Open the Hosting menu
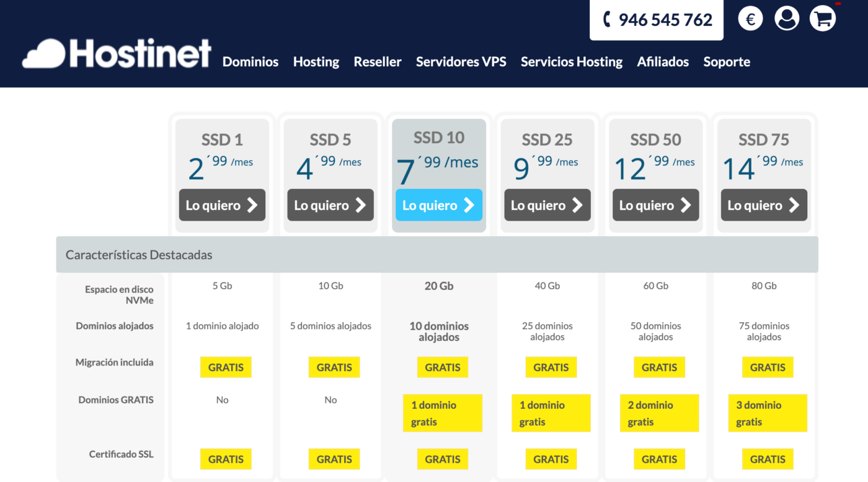 316,62
